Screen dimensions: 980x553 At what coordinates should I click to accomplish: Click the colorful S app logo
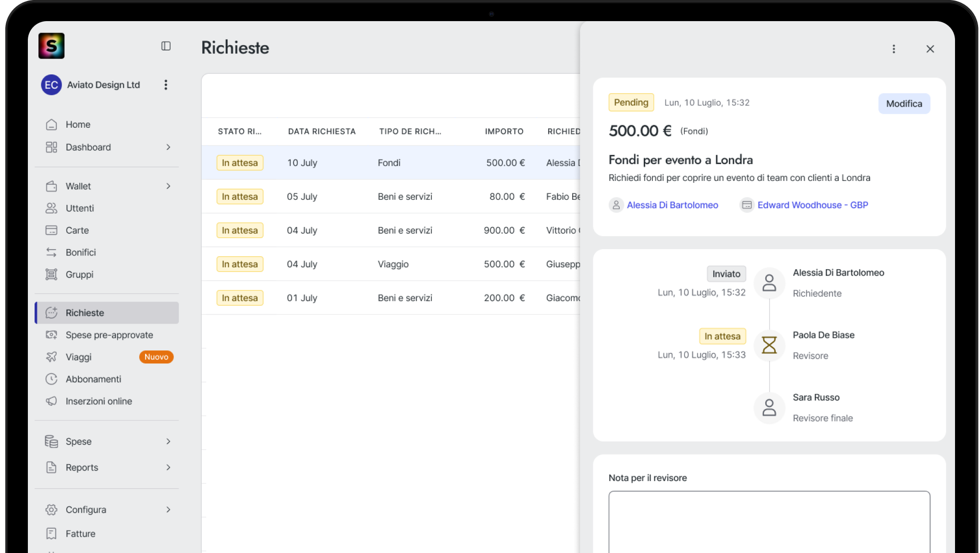click(x=51, y=46)
